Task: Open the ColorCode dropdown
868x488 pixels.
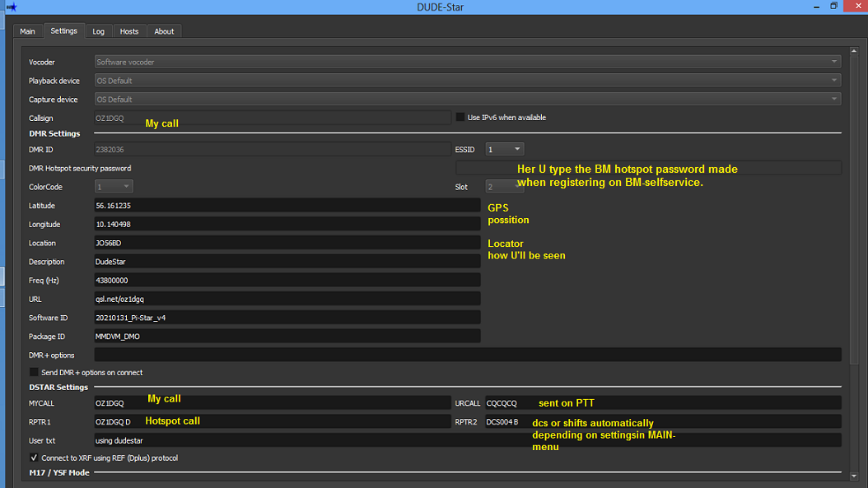Action: 114,187
